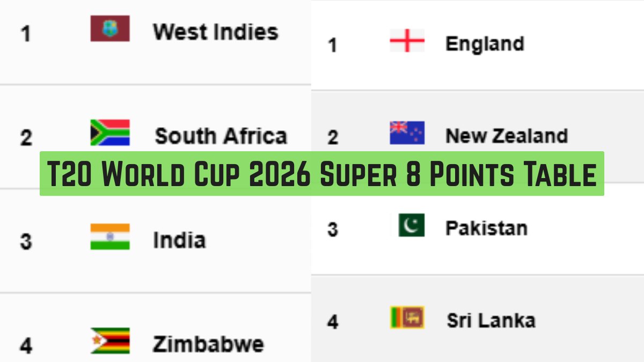
Task: Click the New Zealand team name
Action: [506, 136]
